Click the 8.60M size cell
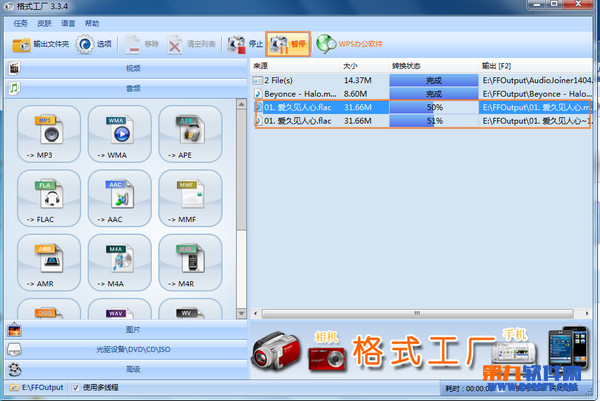The width and height of the screenshot is (600, 401). (x=355, y=94)
